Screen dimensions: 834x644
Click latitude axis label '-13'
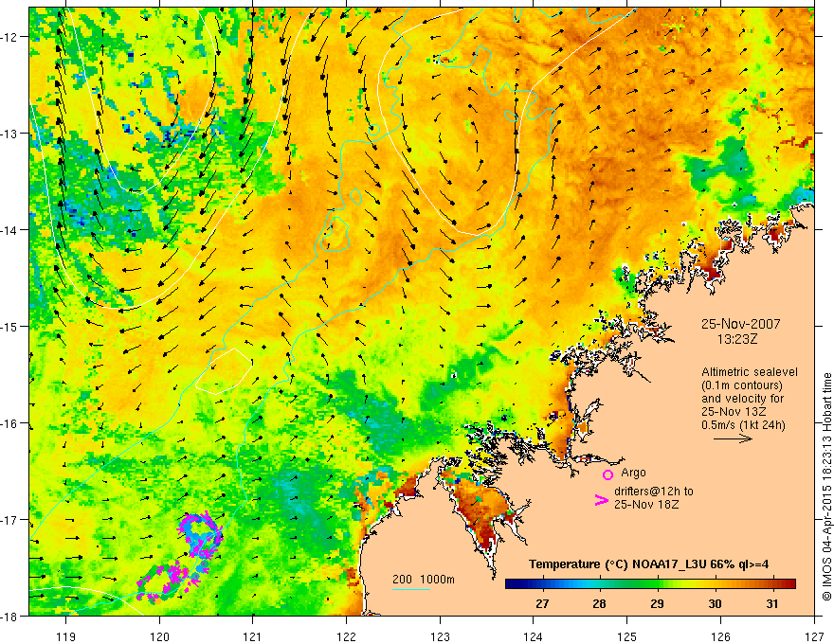(x=9, y=134)
